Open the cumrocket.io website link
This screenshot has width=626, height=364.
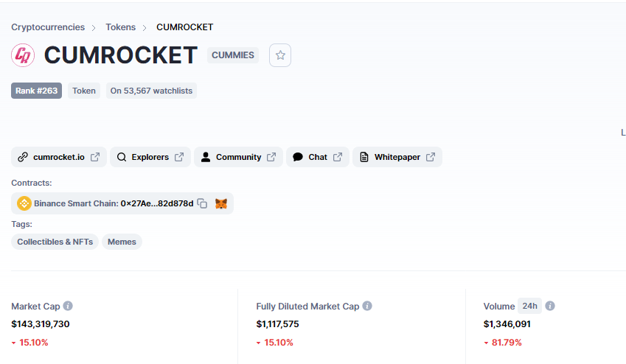(x=59, y=157)
